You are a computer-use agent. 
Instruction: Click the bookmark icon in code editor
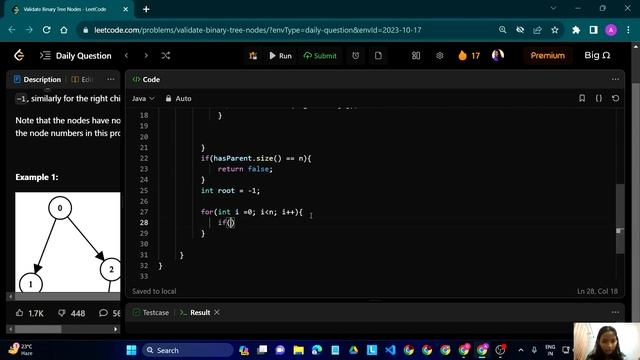[x=582, y=98]
